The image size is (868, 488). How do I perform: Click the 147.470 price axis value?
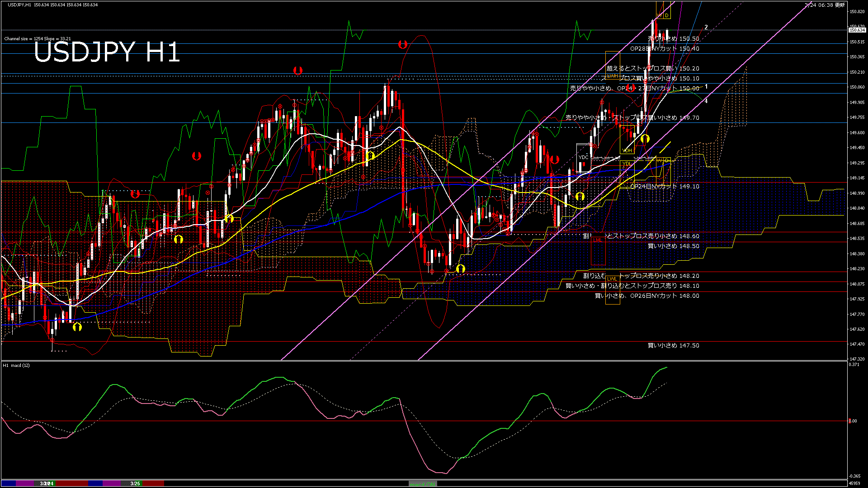click(x=857, y=344)
